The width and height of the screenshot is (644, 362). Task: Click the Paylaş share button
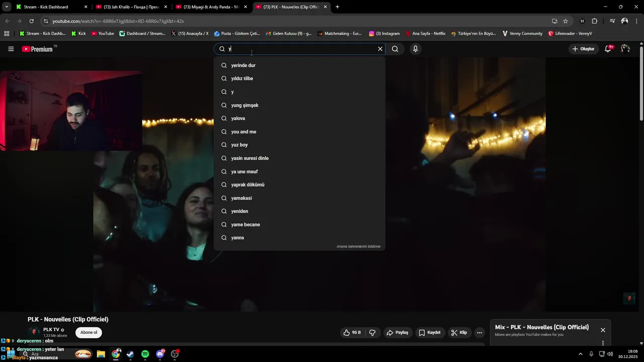(397, 332)
